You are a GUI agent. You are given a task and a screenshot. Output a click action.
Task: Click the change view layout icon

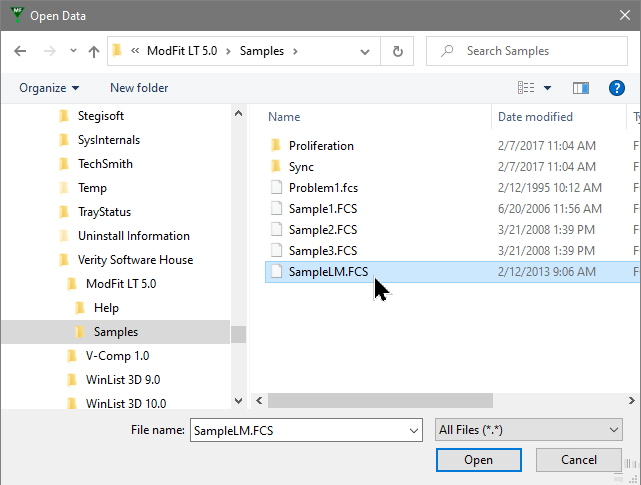(x=526, y=88)
